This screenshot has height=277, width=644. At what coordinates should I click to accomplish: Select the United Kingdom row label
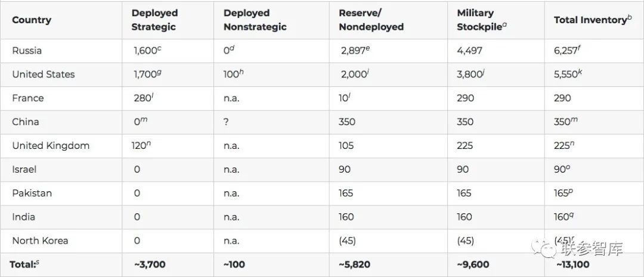[x=51, y=146]
